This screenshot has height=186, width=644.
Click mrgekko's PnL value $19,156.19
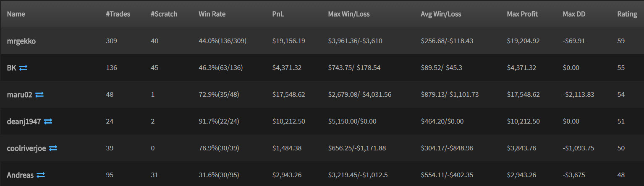pos(288,41)
